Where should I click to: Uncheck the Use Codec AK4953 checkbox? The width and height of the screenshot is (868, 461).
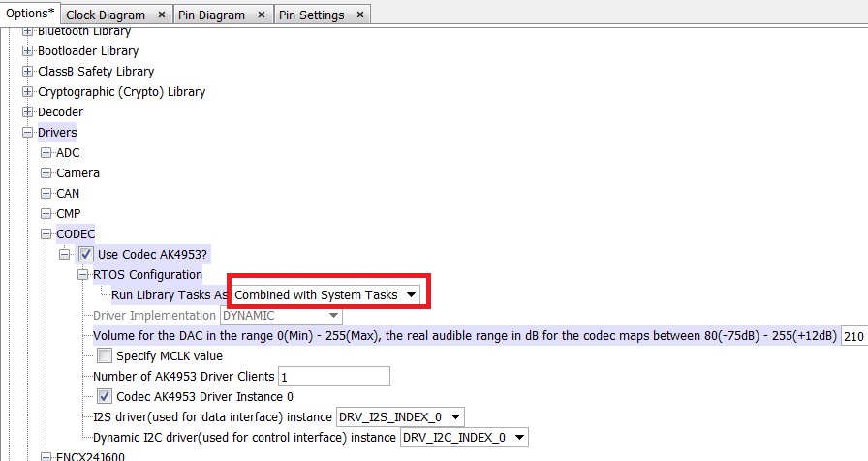point(85,255)
